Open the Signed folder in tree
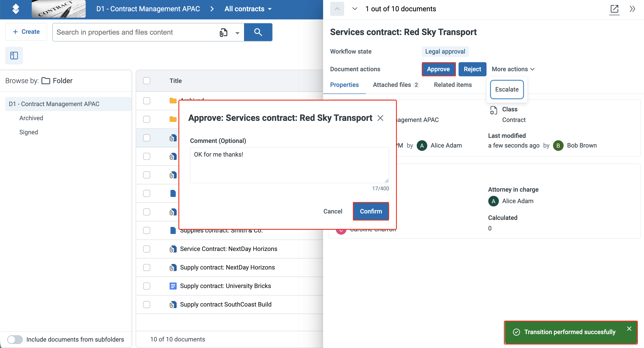Viewport: 644px width, 348px height. coord(29,132)
